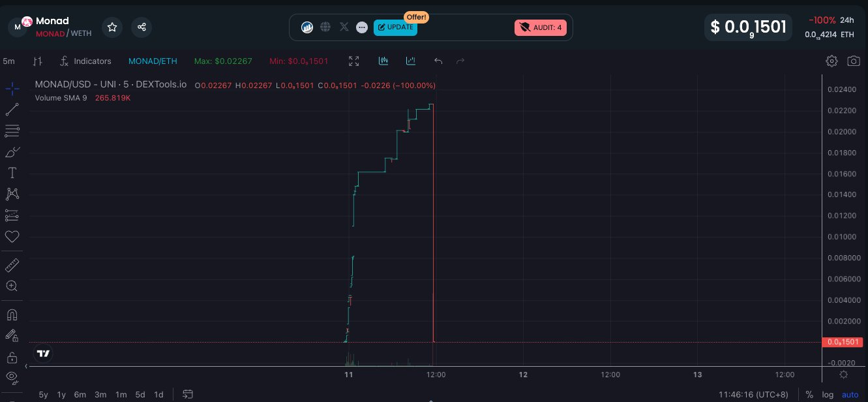This screenshot has height=402, width=868.
Task: Undo the last chart action
Action: (x=438, y=61)
